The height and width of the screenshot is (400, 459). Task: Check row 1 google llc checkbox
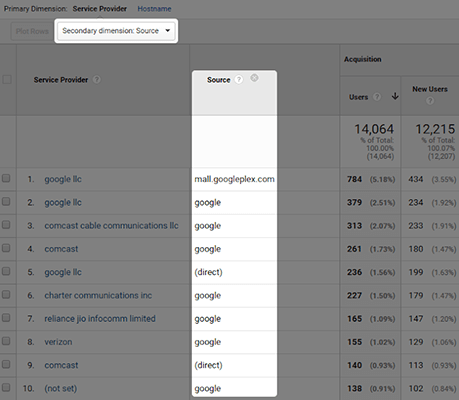6,178
